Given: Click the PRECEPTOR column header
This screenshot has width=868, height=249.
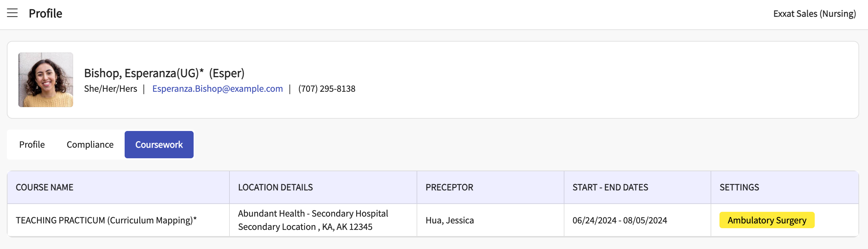Looking at the screenshot, I should coord(449,187).
